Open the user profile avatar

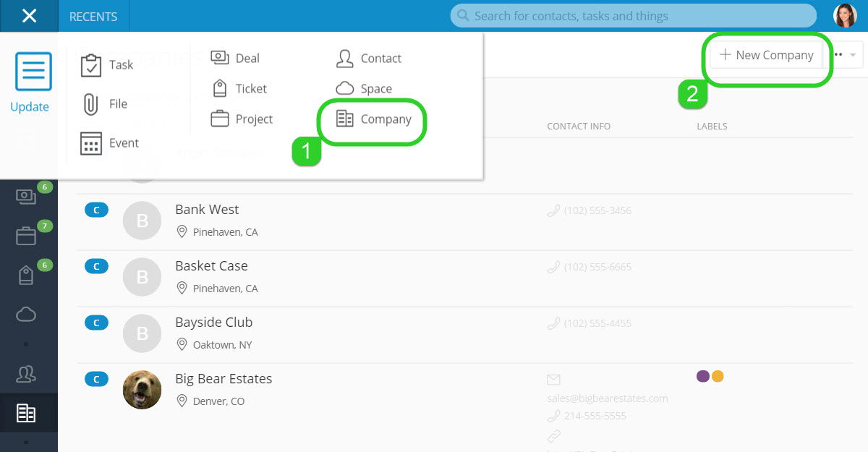845,16
